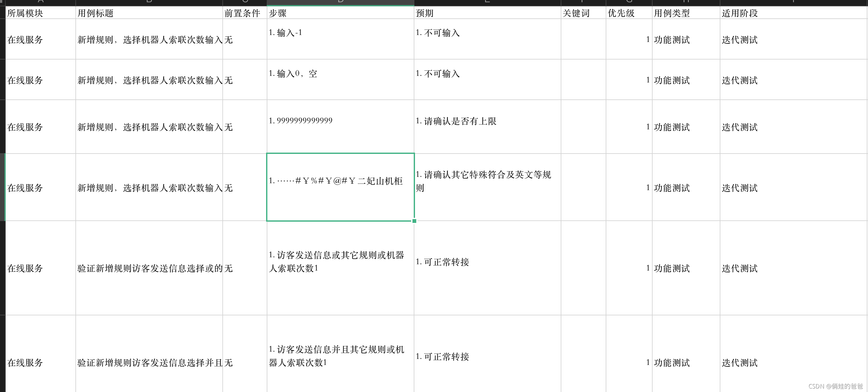868x392 pixels.
Task: Click expected result '1. 请确认是否有上限'
Action: click(x=487, y=127)
